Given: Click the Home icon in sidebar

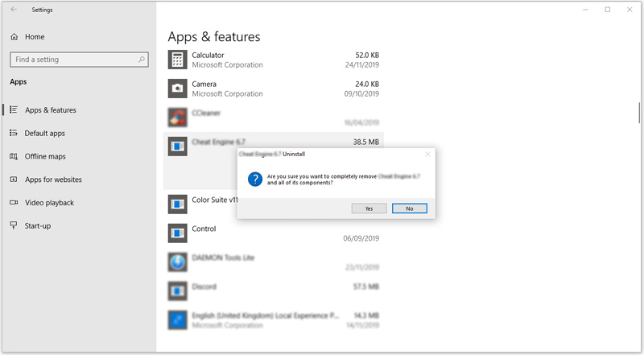Looking at the screenshot, I should point(14,37).
